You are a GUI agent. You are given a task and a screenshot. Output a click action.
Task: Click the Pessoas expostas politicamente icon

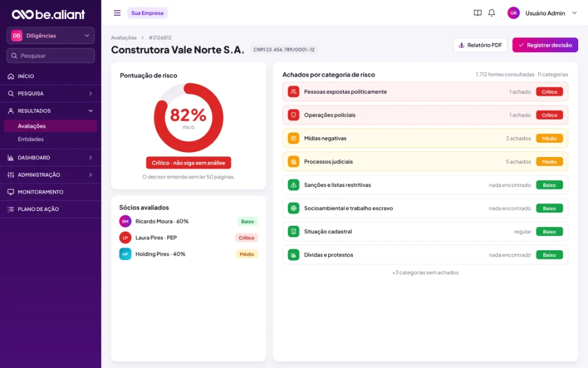[x=293, y=91]
